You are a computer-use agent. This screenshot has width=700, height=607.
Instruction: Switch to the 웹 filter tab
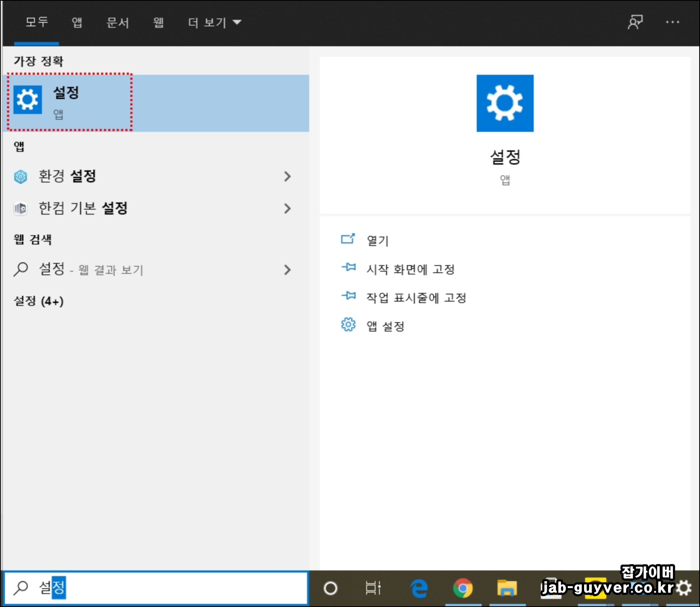click(158, 23)
